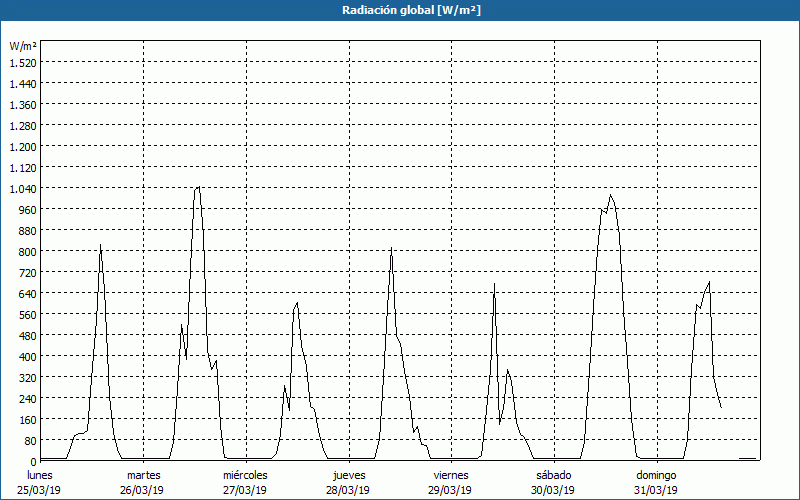
Task: Click the 400 y-axis value
Action: (x=29, y=356)
